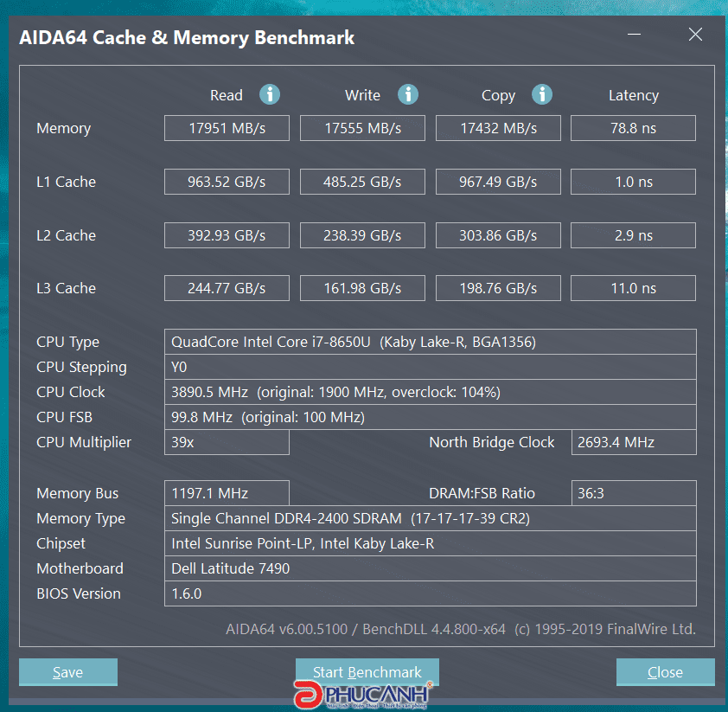Click the CPU Stepping label
This screenshot has height=712, width=728.
point(82,368)
